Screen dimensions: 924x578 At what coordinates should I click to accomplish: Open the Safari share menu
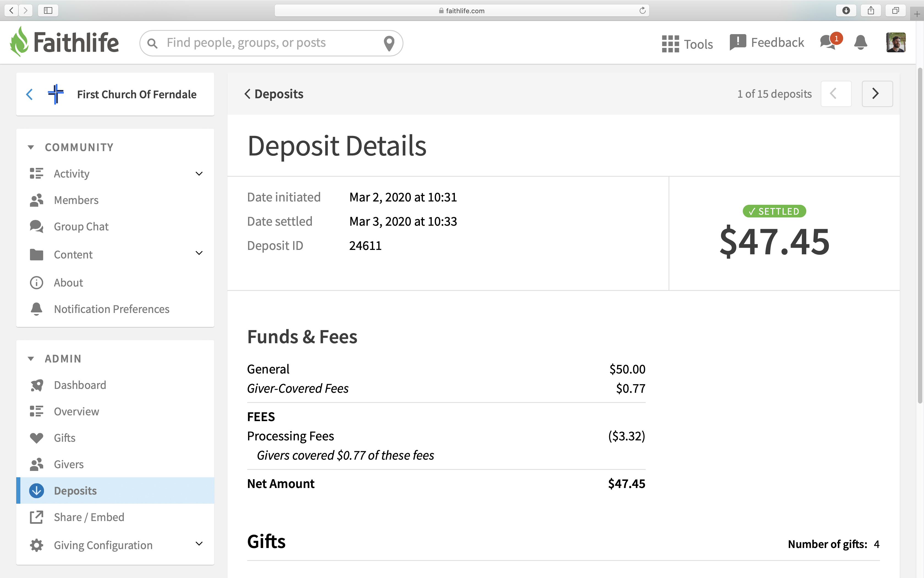[x=871, y=10]
